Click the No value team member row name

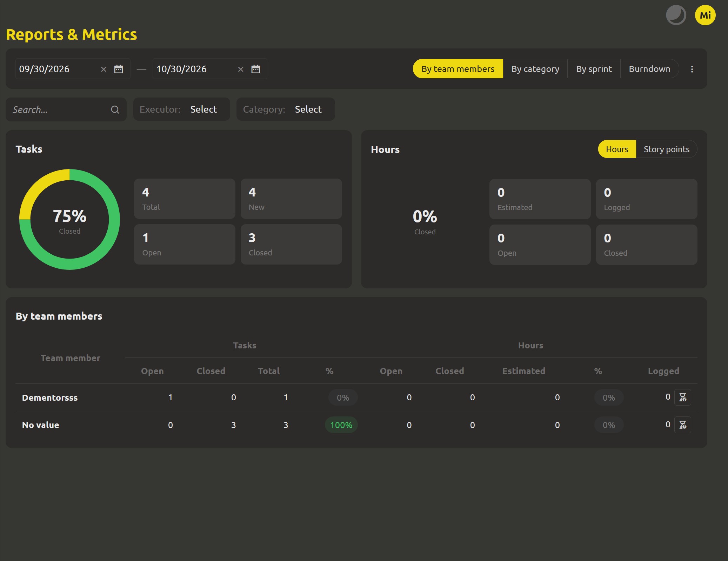41,425
